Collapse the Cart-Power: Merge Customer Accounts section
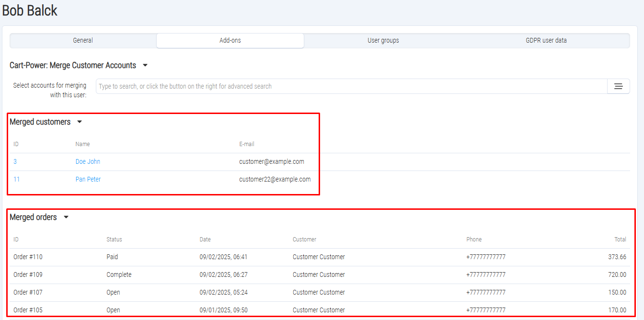 click(x=145, y=65)
